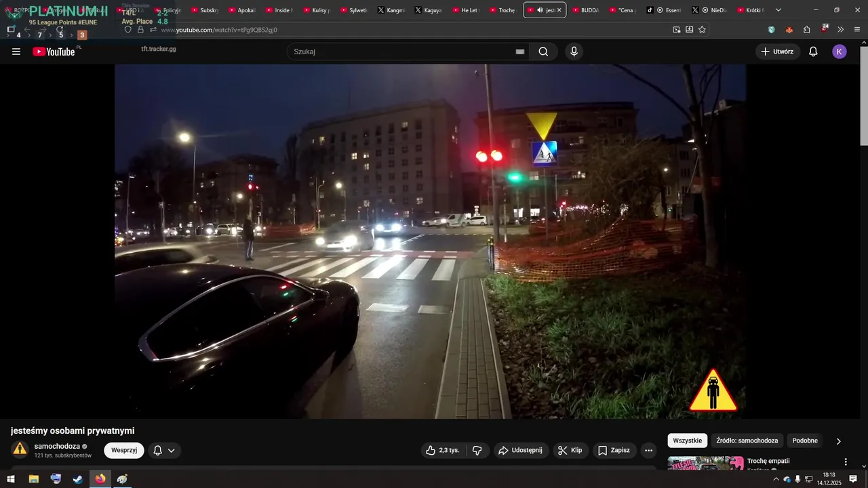Viewport: 868px width, 488px height.
Task: Show more Firefox toolbar items chevron
Action: pos(841,30)
